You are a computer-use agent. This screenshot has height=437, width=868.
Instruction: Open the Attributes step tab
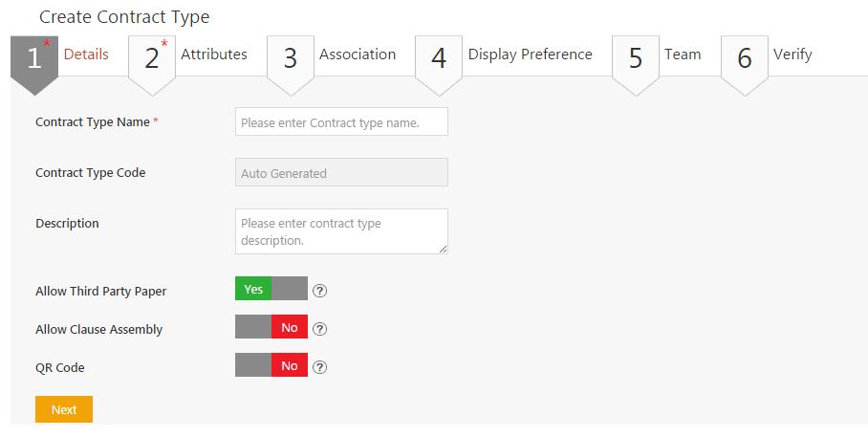coord(214,55)
